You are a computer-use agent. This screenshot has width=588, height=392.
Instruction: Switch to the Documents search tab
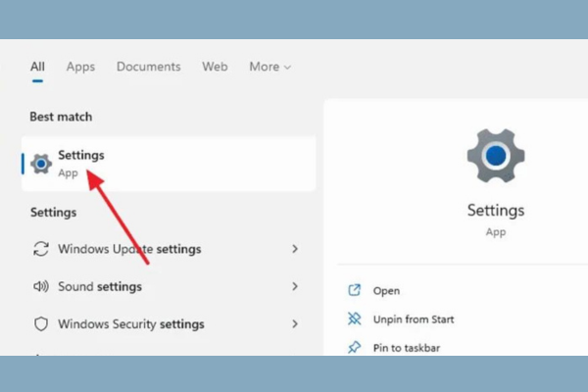(x=149, y=67)
